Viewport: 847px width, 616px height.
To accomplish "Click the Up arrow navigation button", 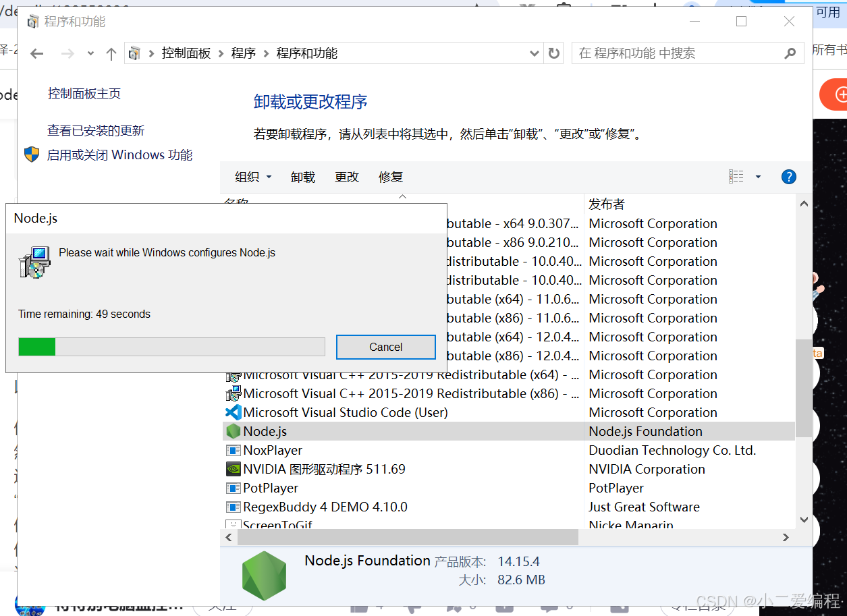I will [111, 54].
